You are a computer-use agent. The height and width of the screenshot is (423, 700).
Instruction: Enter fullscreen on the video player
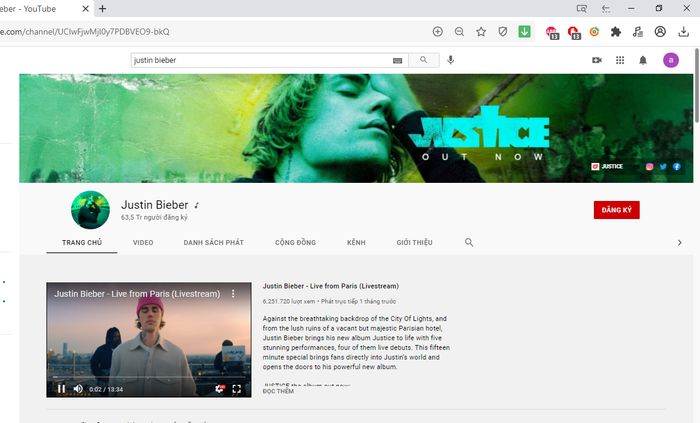(x=237, y=389)
